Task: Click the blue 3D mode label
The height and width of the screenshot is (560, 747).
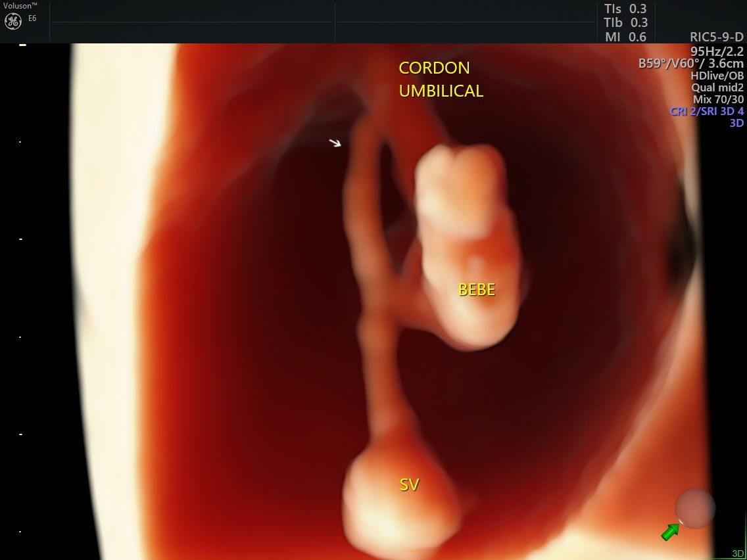Action: pyautogui.click(x=736, y=123)
